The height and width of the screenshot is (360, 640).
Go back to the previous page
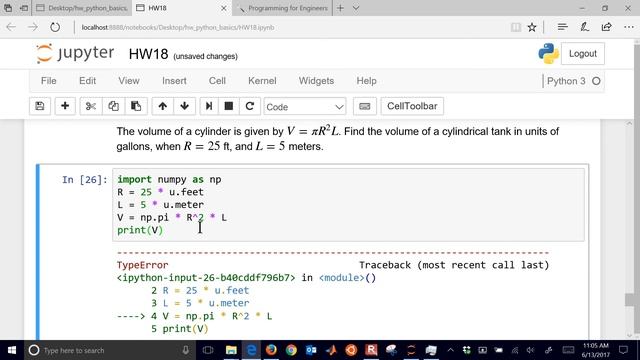click(x=11, y=27)
